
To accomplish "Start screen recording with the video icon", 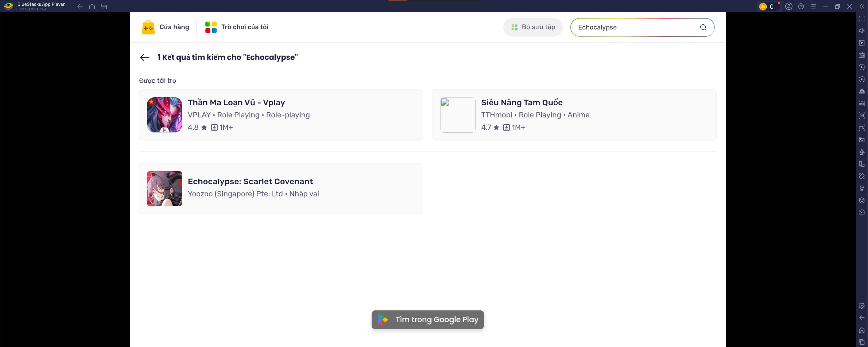I will pyautogui.click(x=862, y=128).
